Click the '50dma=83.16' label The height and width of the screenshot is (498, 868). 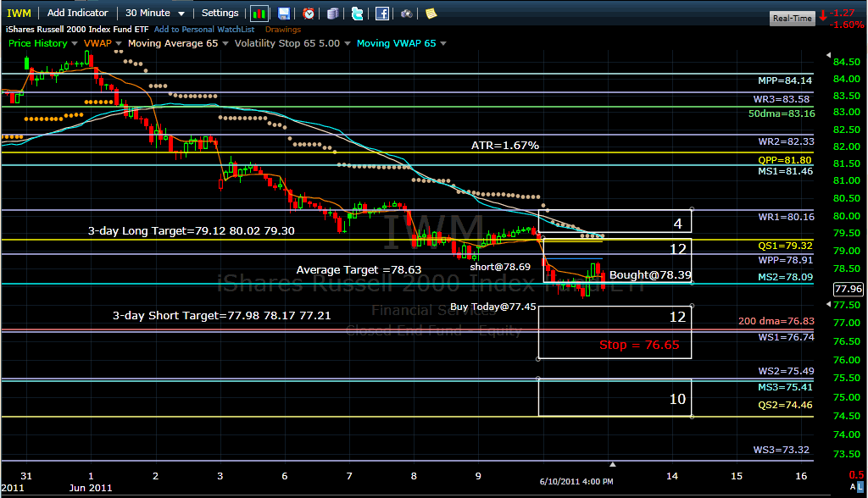(782, 114)
